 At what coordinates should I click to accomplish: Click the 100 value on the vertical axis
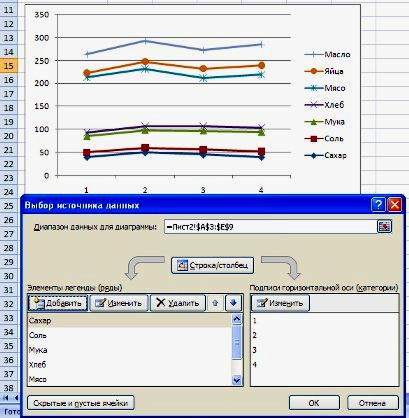coord(42,129)
